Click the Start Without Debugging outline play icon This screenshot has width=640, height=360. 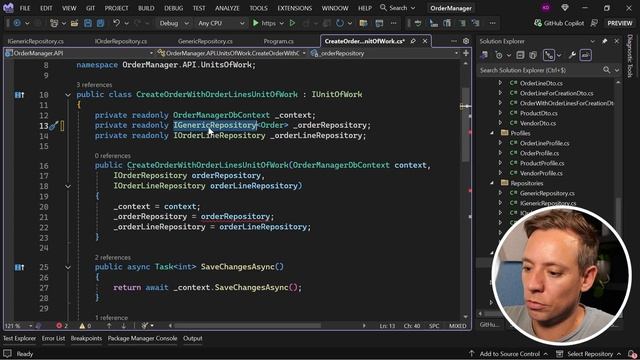292,23
